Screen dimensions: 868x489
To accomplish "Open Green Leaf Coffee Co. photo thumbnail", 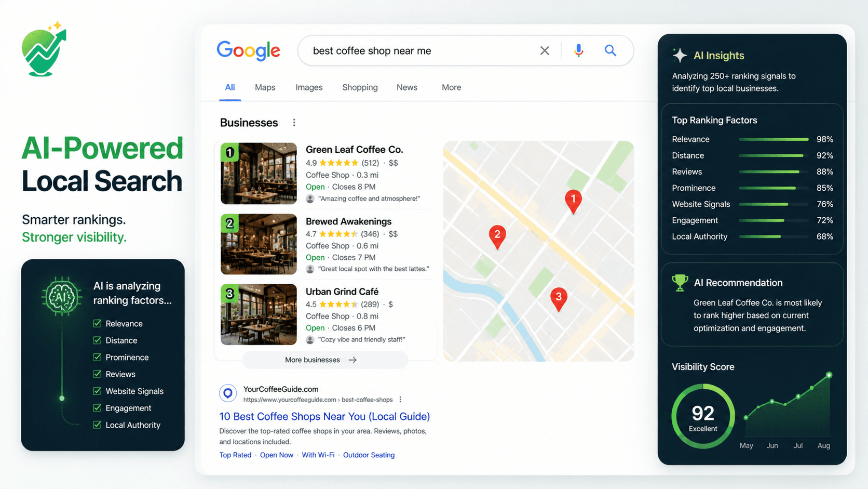I will click(259, 173).
